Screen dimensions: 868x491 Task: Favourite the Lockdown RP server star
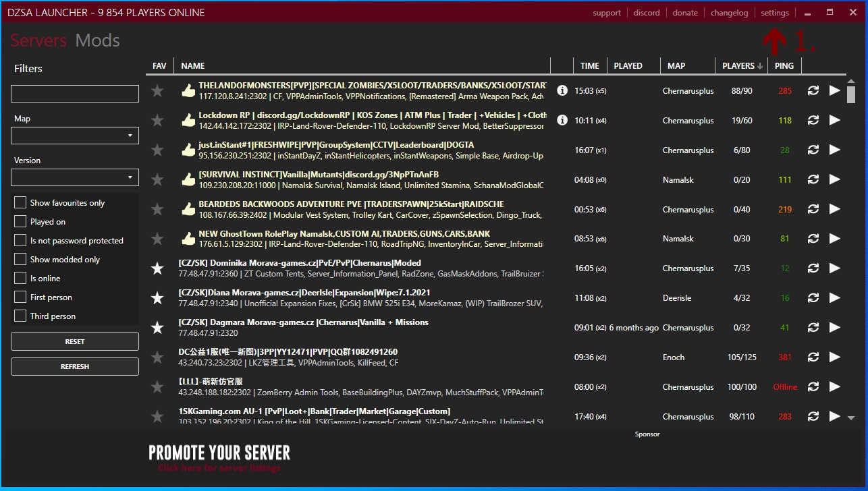pyautogui.click(x=157, y=121)
